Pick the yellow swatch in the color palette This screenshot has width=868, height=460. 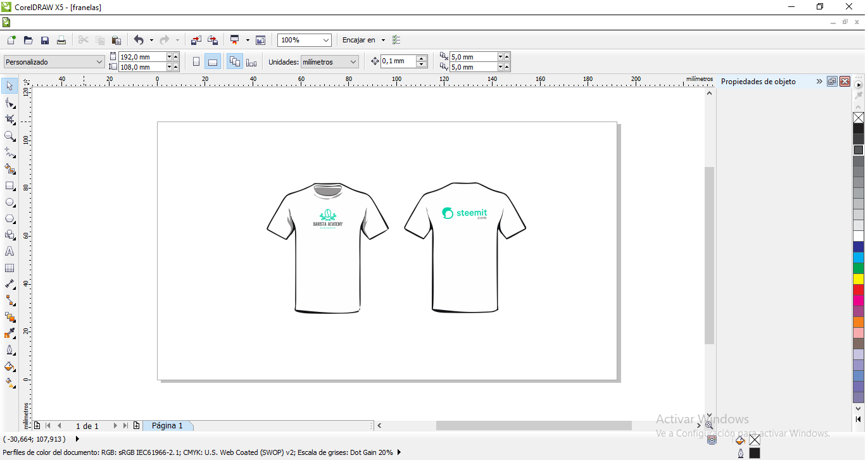pyautogui.click(x=859, y=279)
